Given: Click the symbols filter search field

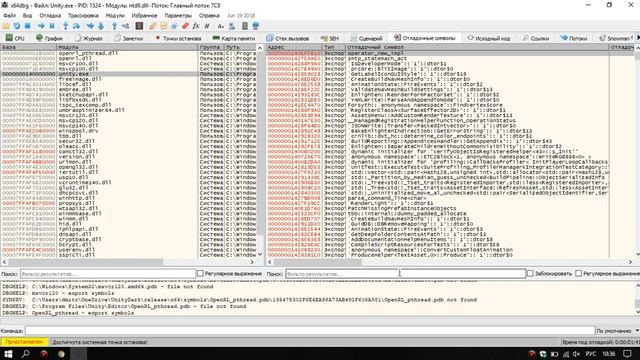Looking at the screenshot, I should click(405, 273).
